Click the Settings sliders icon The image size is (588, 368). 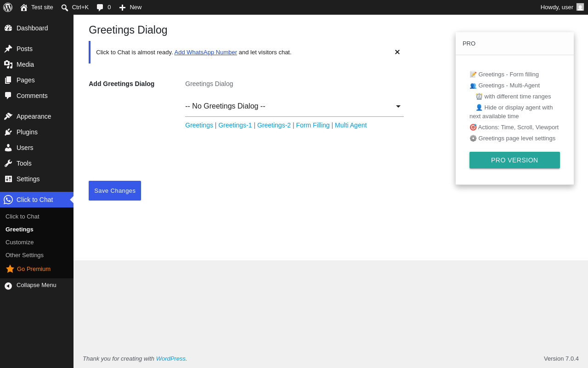8,179
